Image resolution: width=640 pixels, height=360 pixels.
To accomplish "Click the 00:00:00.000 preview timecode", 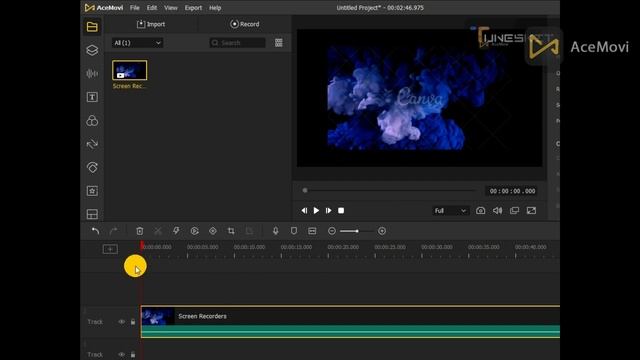I will [x=512, y=191].
